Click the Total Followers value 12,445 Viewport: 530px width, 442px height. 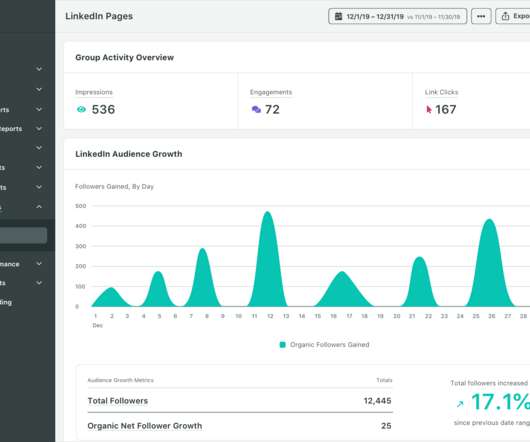[x=378, y=401]
